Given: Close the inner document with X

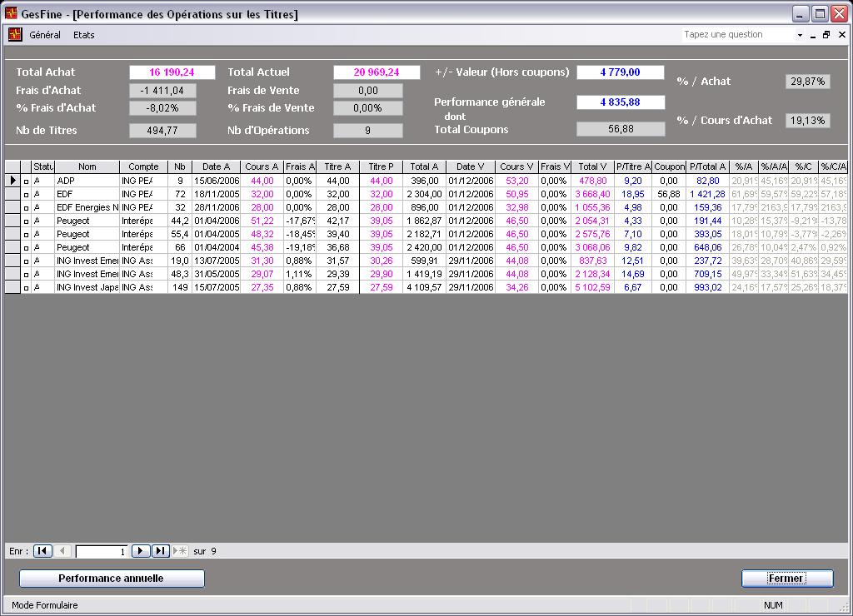Looking at the screenshot, I should [x=841, y=34].
